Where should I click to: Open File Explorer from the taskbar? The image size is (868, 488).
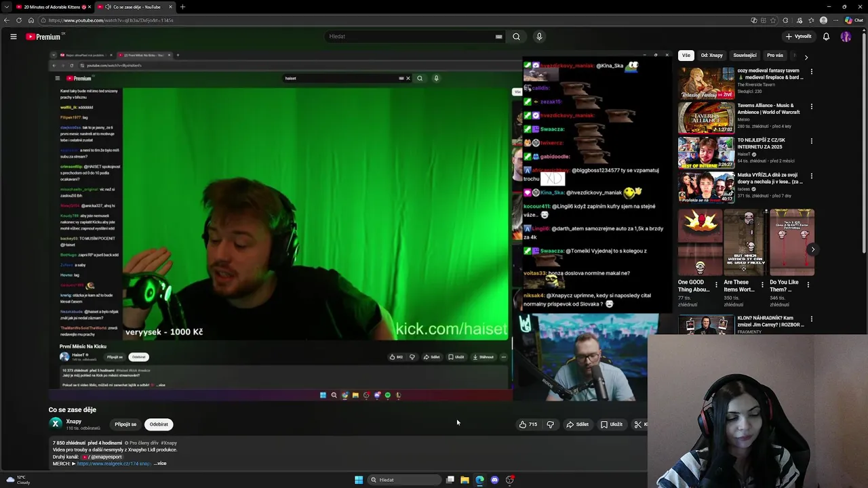465,480
